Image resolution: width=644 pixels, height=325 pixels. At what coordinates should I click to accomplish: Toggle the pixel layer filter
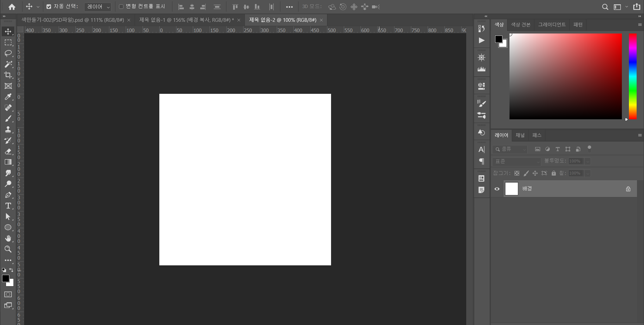[538, 149]
